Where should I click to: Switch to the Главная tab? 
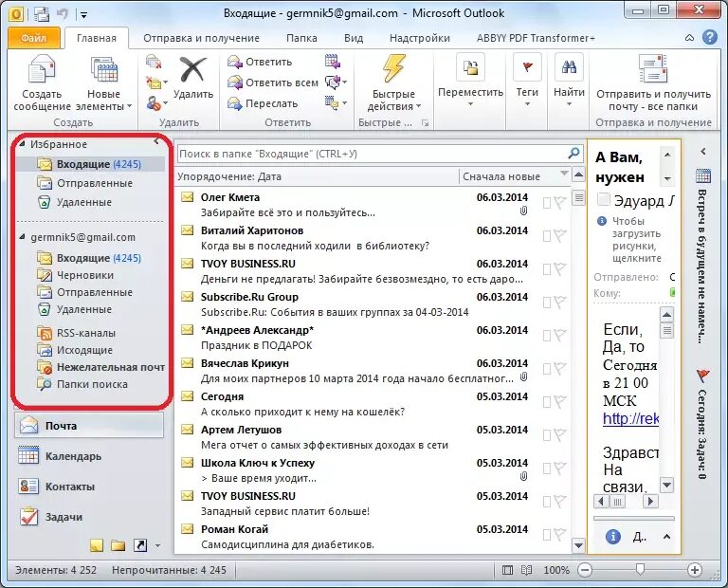(97, 38)
